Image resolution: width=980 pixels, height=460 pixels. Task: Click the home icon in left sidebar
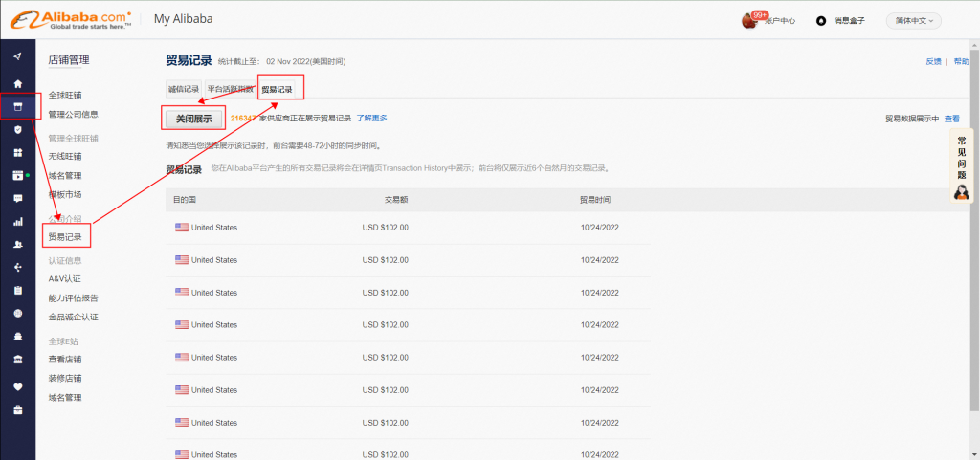pyautogui.click(x=17, y=83)
